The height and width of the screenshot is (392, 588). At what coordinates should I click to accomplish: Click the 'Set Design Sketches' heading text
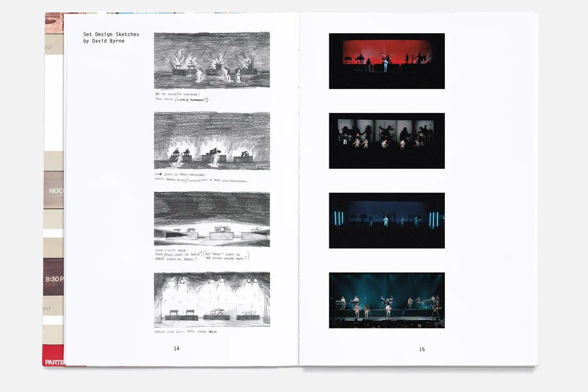click(111, 34)
